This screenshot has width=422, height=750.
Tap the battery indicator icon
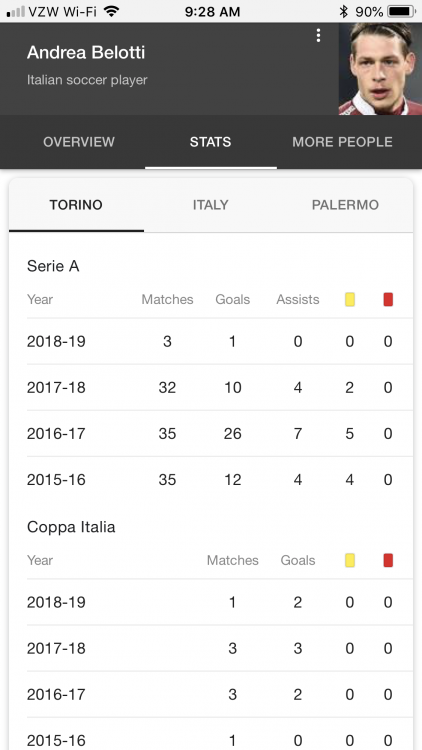(x=401, y=11)
